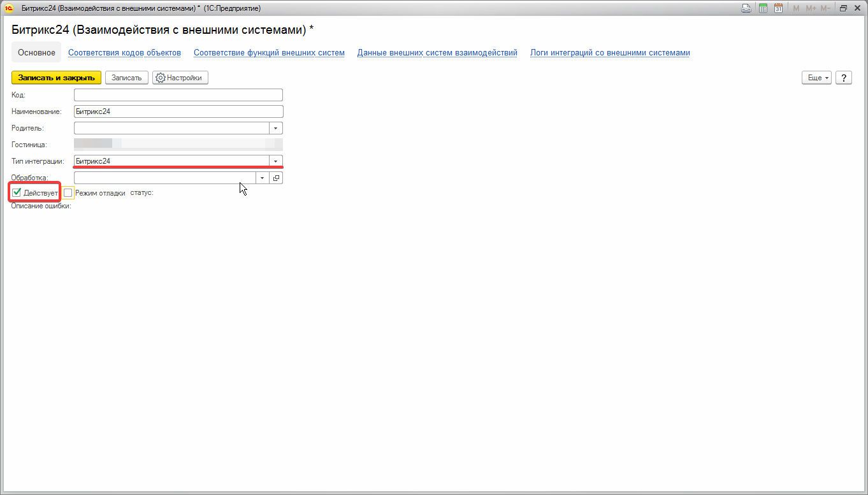Click the M memory button

click(x=796, y=8)
